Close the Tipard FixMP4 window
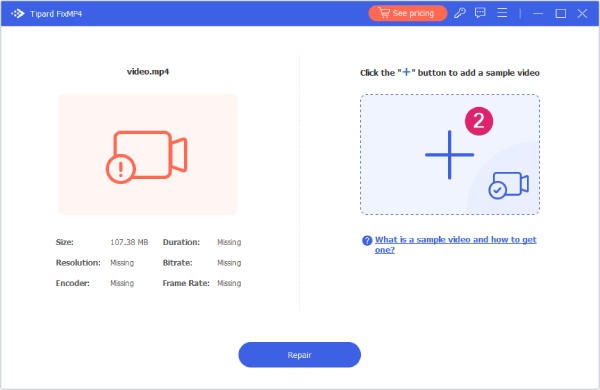Screen dimensions: 600x390 click(x=582, y=13)
